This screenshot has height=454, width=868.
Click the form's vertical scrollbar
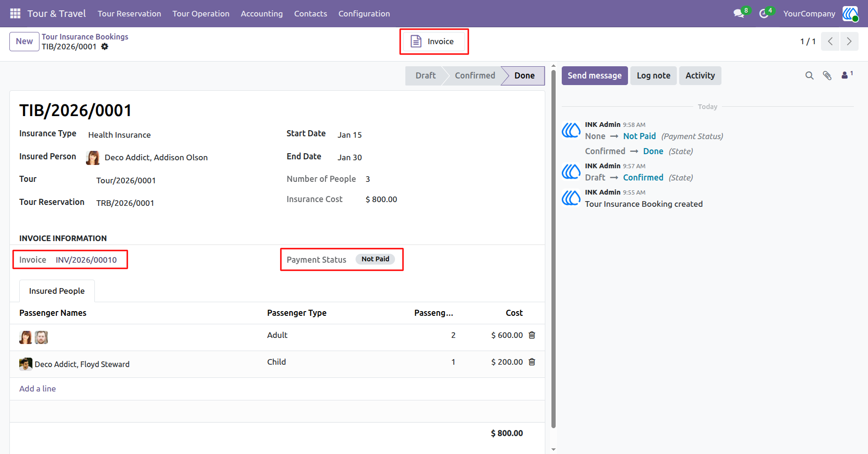pyautogui.click(x=553, y=249)
